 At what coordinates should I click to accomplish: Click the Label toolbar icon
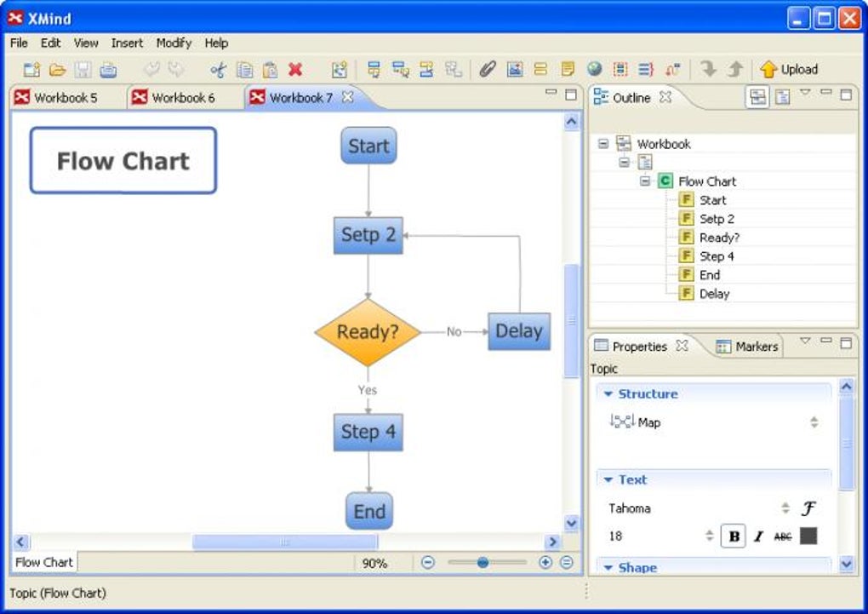click(x=541, y=69)
